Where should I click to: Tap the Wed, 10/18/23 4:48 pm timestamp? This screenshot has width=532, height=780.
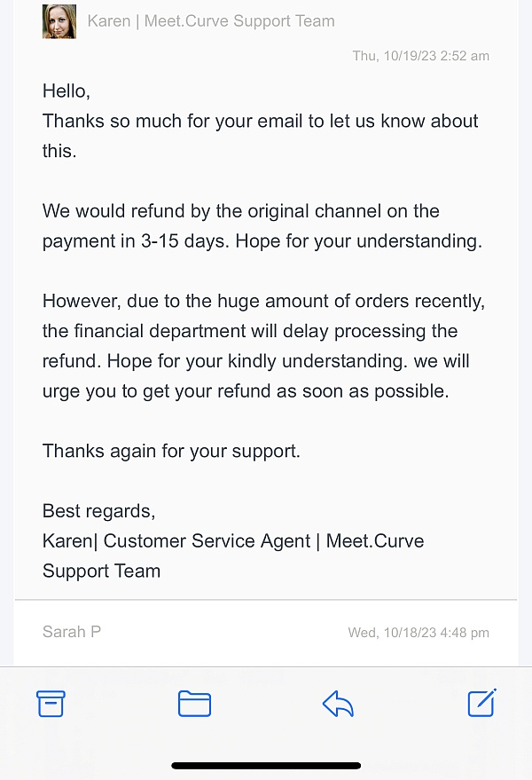click(x=418, y=633)
